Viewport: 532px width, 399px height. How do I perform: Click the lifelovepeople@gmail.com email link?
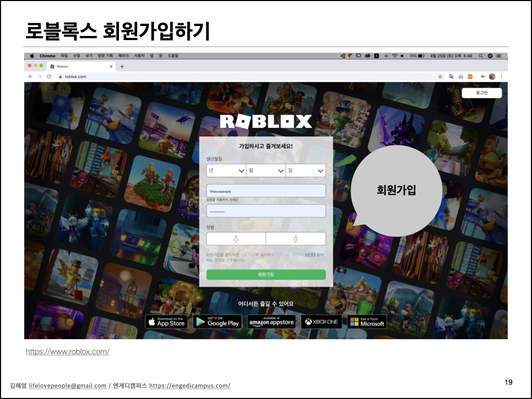pos(68,386)
